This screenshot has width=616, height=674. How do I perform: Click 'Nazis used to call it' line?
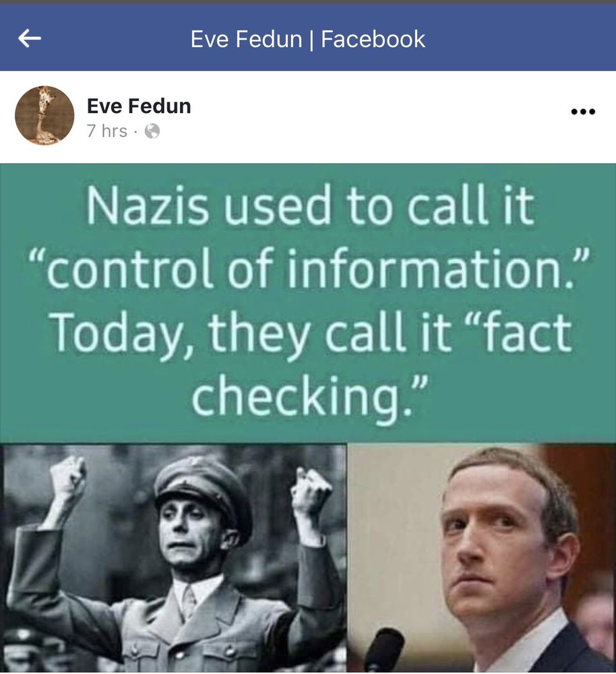click(311, 206)
